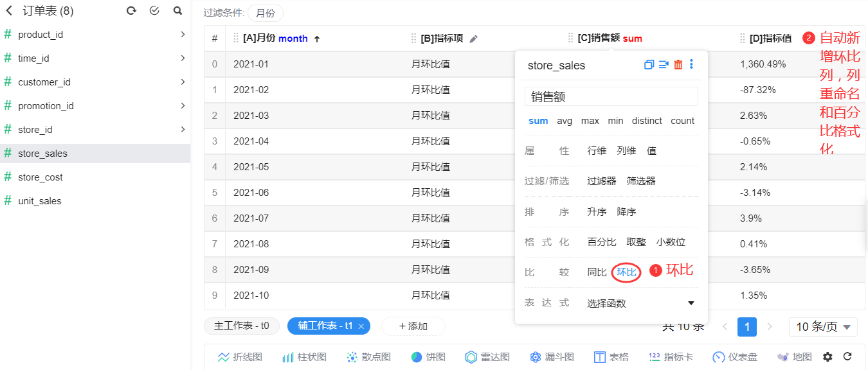This screenshot has width=868, height=370.
Task: Choose the distinct aggregation
Action: click(x=647, y=121)
